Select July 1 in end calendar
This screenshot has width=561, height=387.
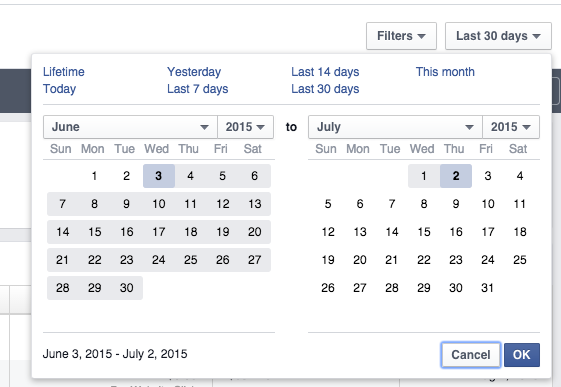[424, 176]
